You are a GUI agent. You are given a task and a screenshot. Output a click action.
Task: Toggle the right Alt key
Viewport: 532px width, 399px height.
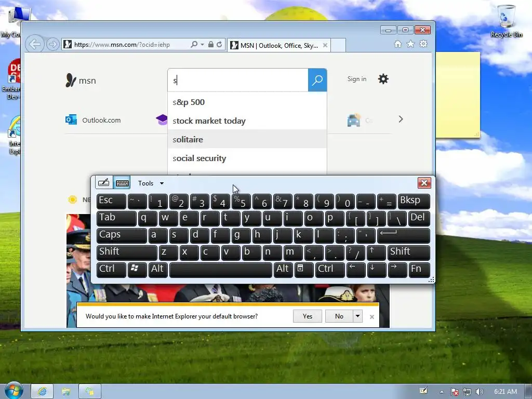(x=283, y=270)
